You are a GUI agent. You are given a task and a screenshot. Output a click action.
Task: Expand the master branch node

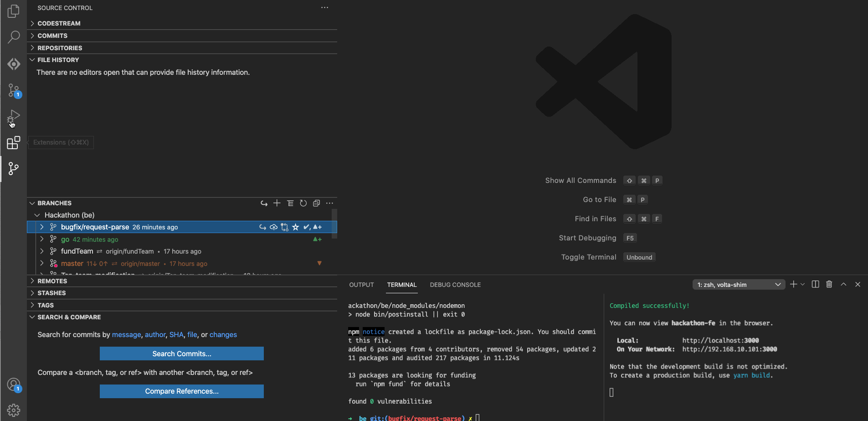(x=42, y=263)
